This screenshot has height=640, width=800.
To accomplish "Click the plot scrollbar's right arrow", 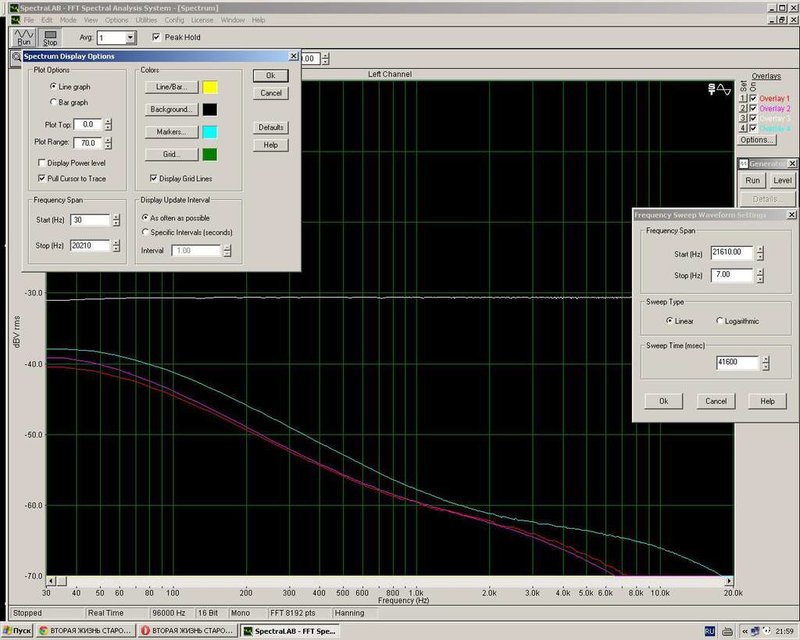I will coord(729,581).
